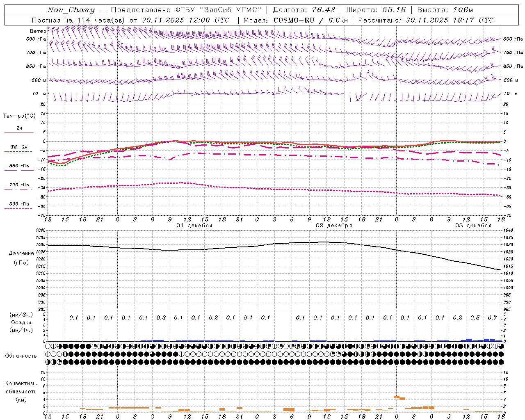Click the 'COSMO-RU / 6.6км' model name
525x420 pixels.
[310, 20]
